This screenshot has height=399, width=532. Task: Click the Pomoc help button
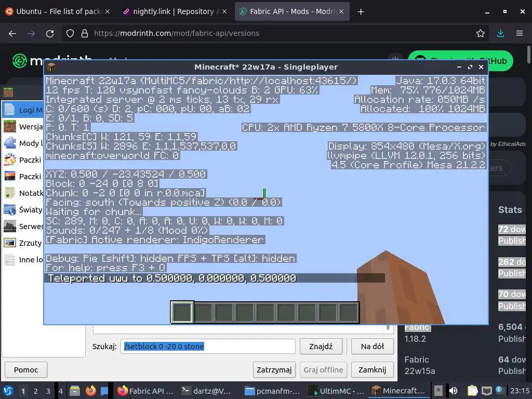click(x=26, y=370)
